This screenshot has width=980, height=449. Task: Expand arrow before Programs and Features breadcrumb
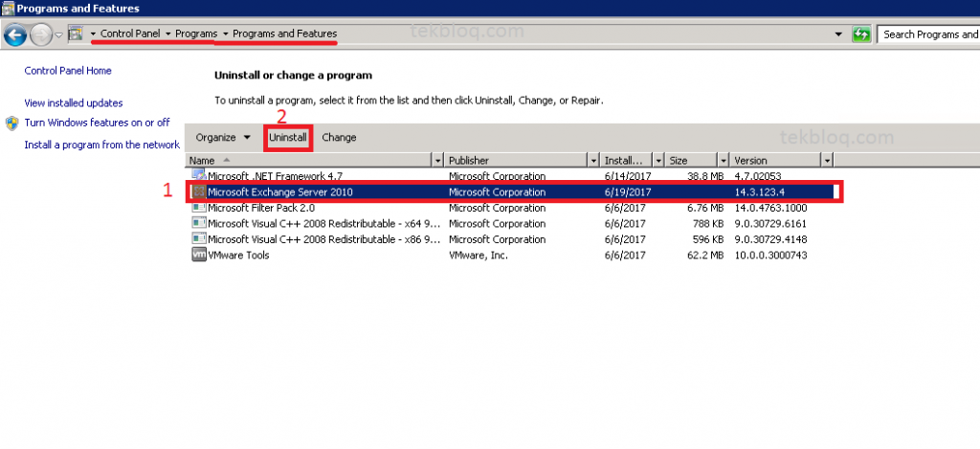[226, 34]
